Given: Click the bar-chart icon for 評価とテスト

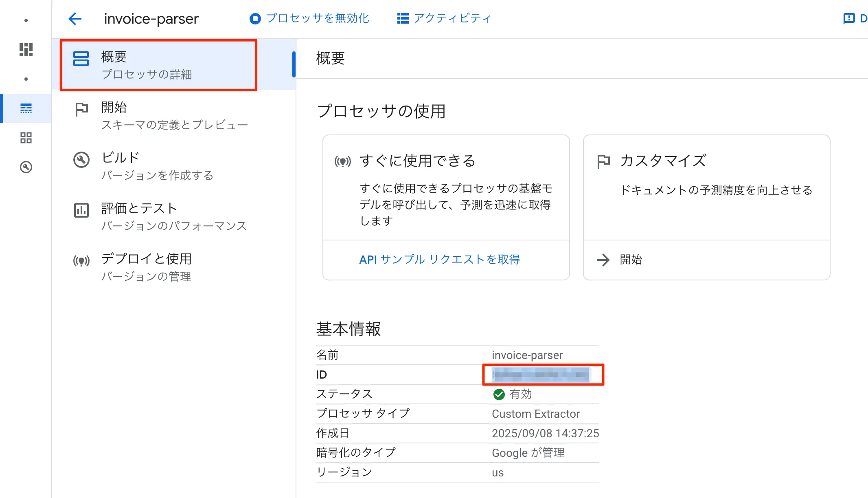Looking at the screenshot, I should [x=81, y=210].
